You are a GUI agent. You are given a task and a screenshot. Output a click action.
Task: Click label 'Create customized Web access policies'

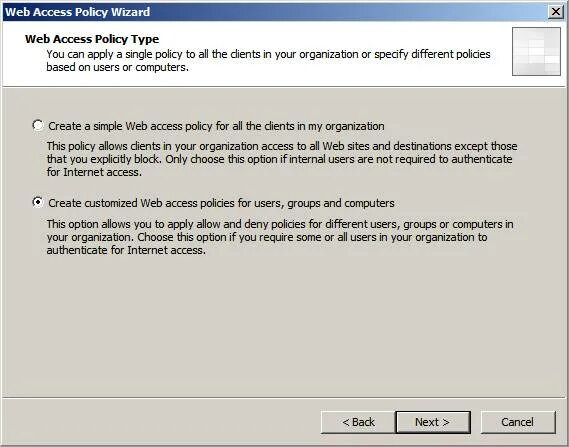[x=221, y=203]
